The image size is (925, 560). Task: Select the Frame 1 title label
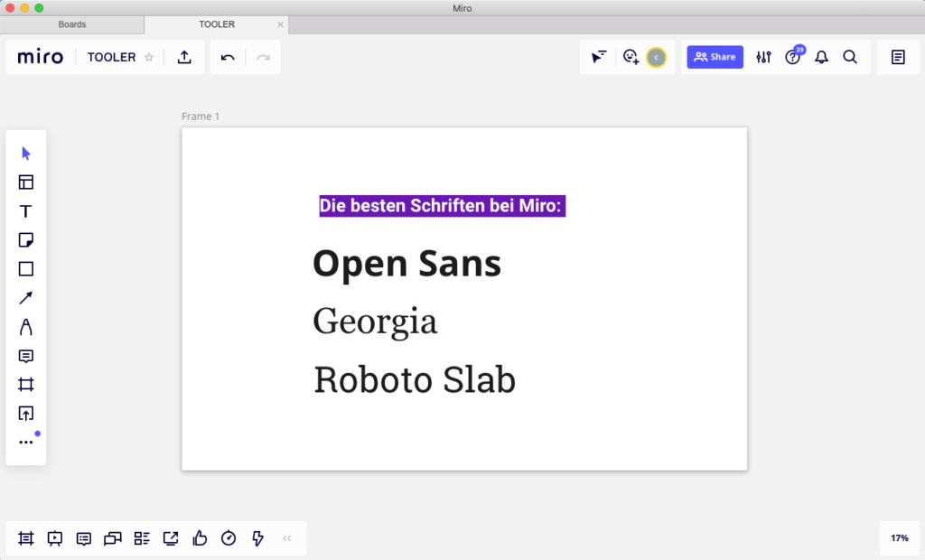[x=201, y=117]
